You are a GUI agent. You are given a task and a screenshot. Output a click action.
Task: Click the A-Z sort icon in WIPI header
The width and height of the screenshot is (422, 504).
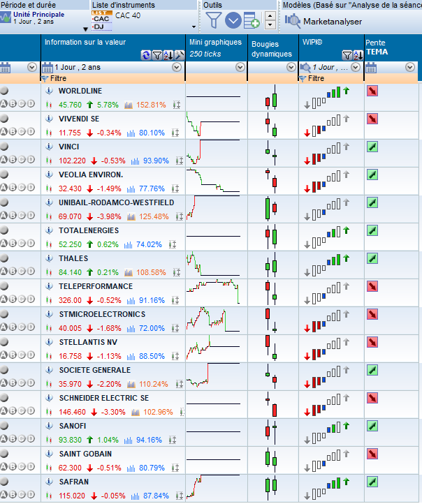(358, 56)
